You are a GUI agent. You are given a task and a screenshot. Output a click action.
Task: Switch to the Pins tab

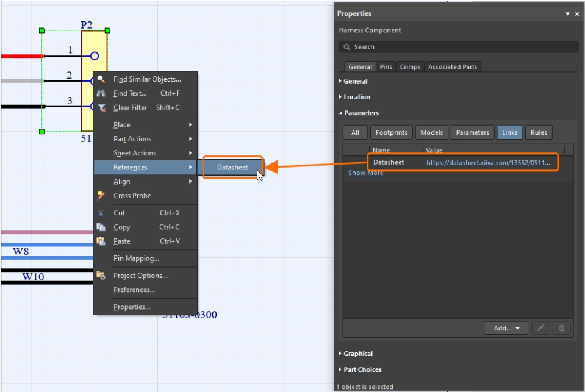[386, 67]
